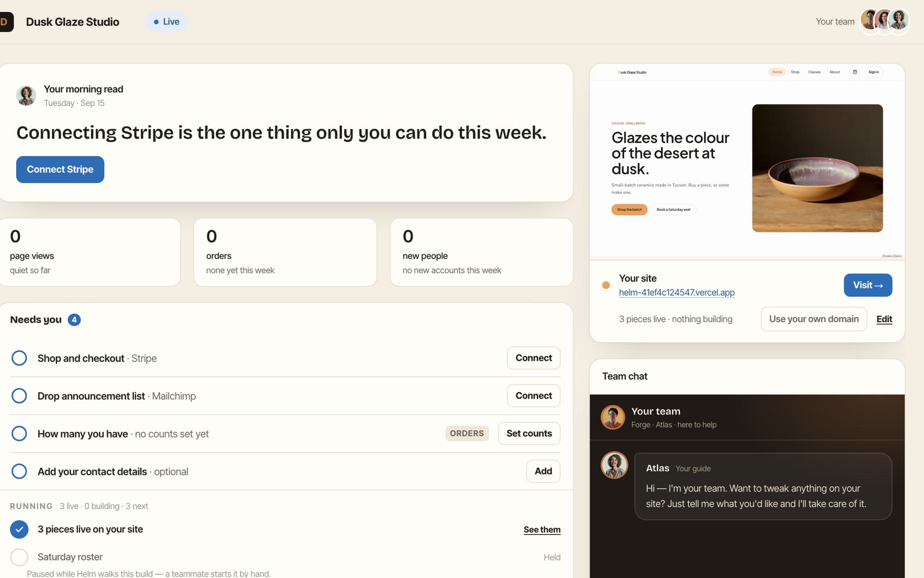Click the Connect Stripe button

(x=60, y=169)
